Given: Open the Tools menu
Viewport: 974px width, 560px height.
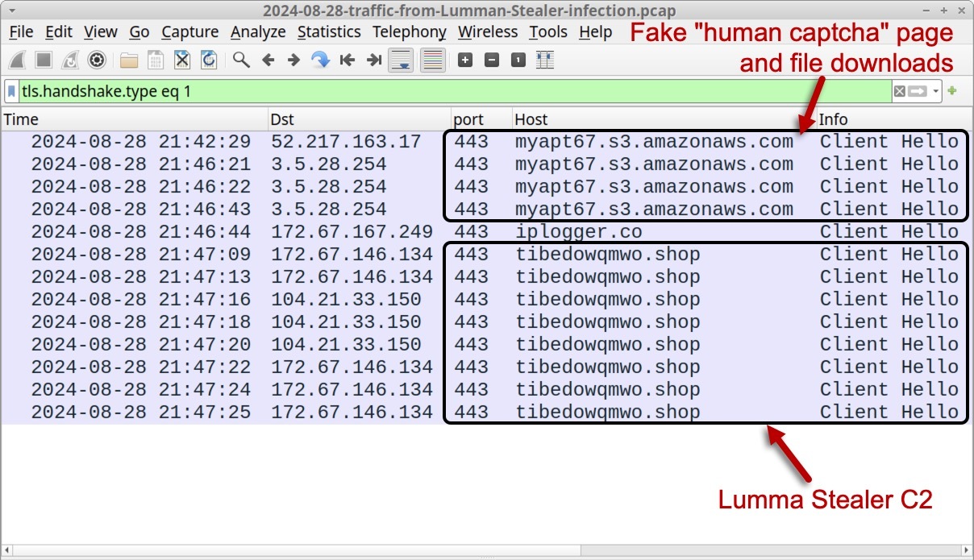Looking at the screenshot, I should pos(548,32).
